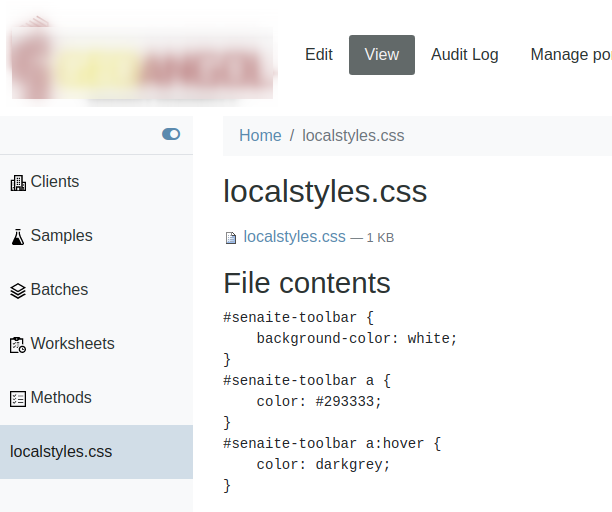Click the Clients building icon in sidebar
Viewport: 612px width, 512px height.
tap(18, 183)
